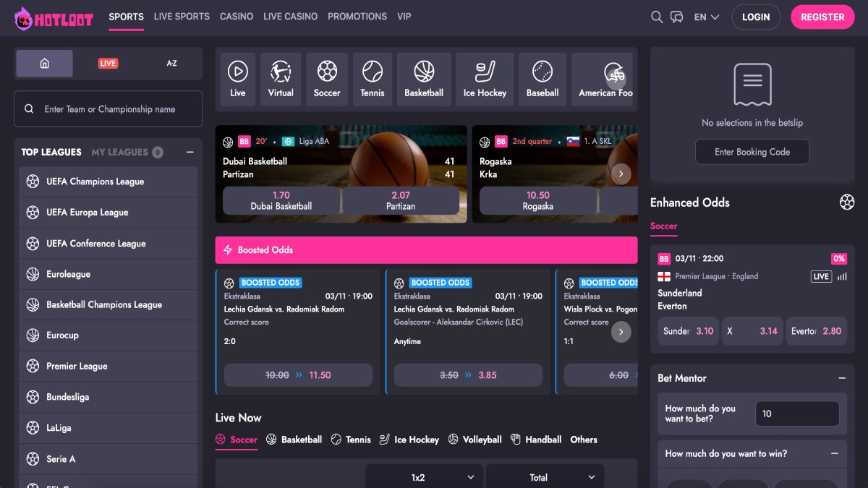Click the Enter Booking Code button

pyautogui.click(x=752, y=152)
